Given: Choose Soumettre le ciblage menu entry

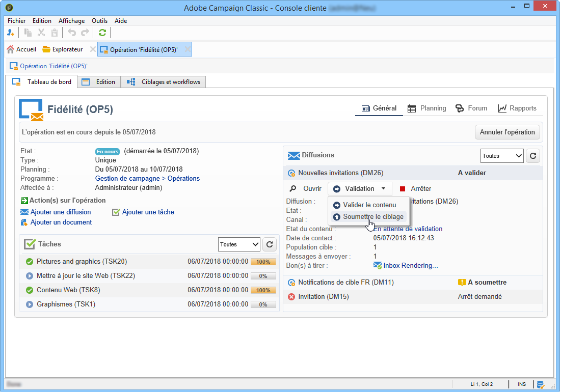Looking at the screenshot, I should coord(368,217).
